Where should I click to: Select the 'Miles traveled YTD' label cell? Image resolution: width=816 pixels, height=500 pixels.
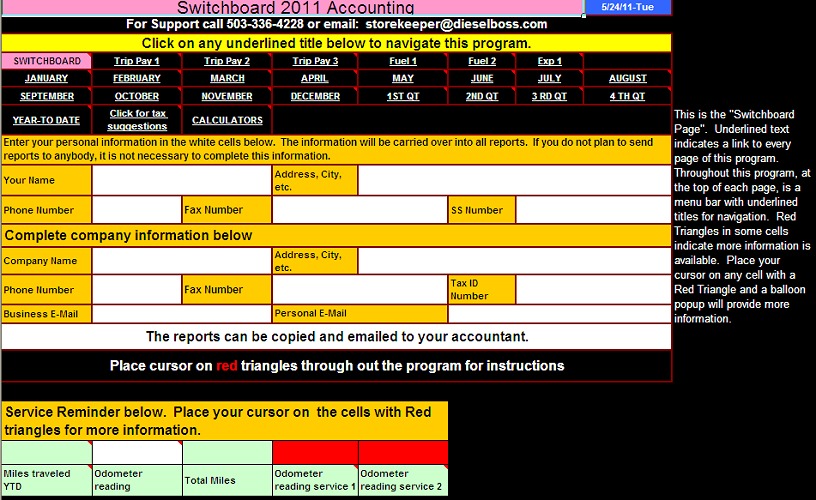pos(47,480)
